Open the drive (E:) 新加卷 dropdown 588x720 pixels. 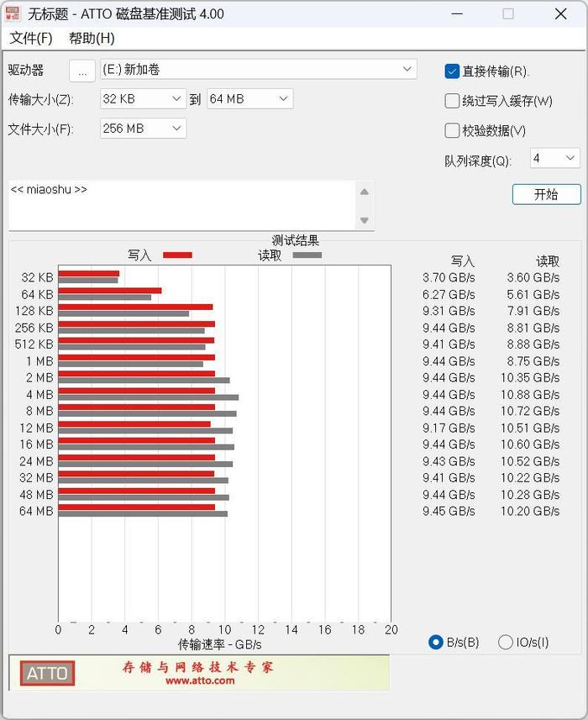tap(259, 70)
